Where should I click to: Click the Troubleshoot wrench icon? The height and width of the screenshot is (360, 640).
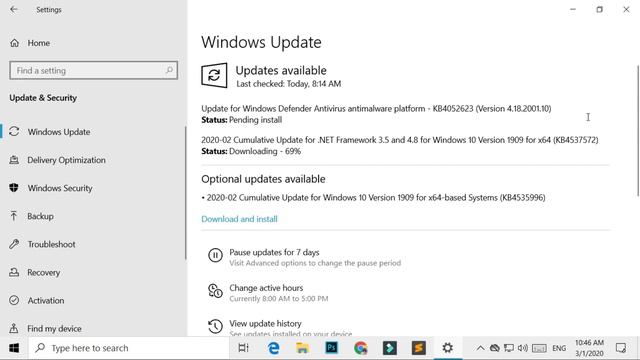pyautogui.click(x=14, y=244)
